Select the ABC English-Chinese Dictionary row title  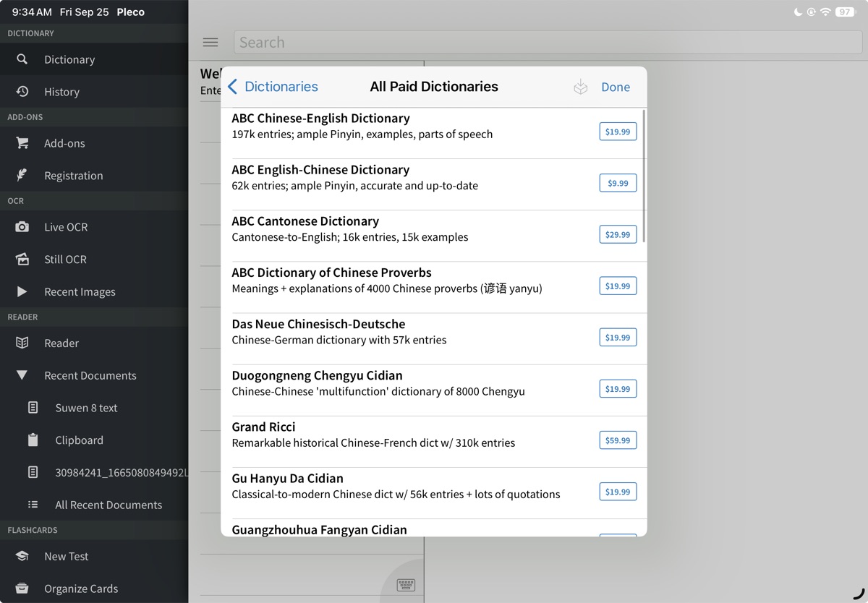click(x=320, y=170)
